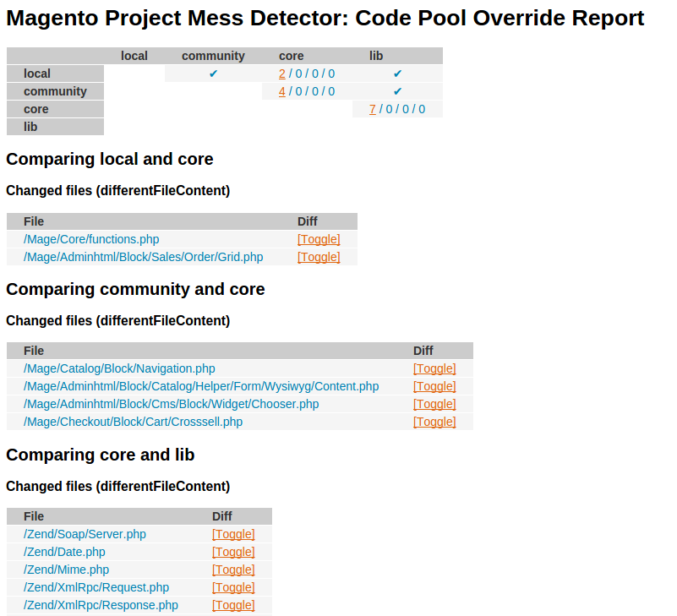Select /Mage/Checkout/Block/Cart/Crosssell.php file name
Screen dimensions: 677x616
click(133, 422)
